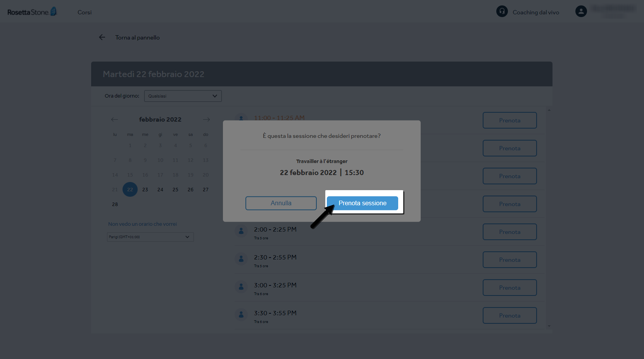Cancel the dialog with Annulla
Screen dimensions: 644x359
[281, 203]
